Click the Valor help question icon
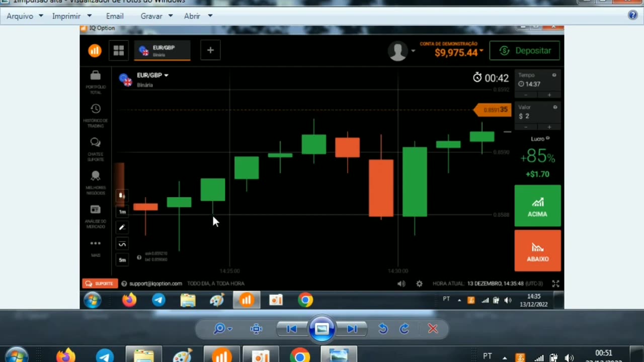Screen dimensions: 644x362 (x=555, y=107)
